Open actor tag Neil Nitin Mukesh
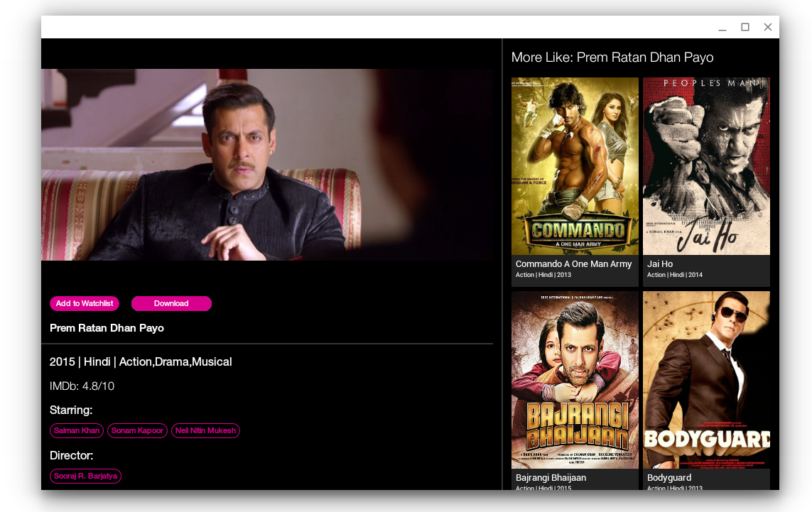 [x=205, y=431]
